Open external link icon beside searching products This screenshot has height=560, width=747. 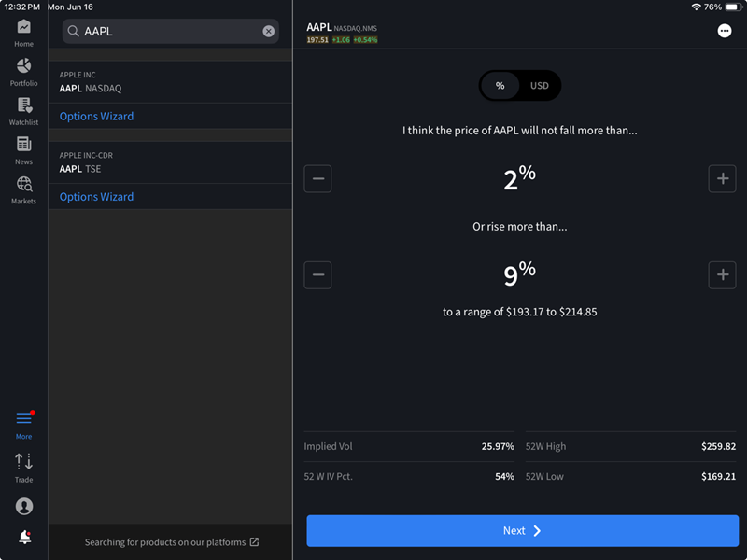click(x=254, y=542)
